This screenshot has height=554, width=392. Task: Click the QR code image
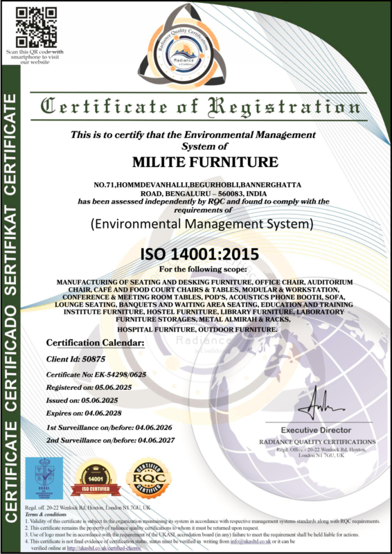point(36,26)
